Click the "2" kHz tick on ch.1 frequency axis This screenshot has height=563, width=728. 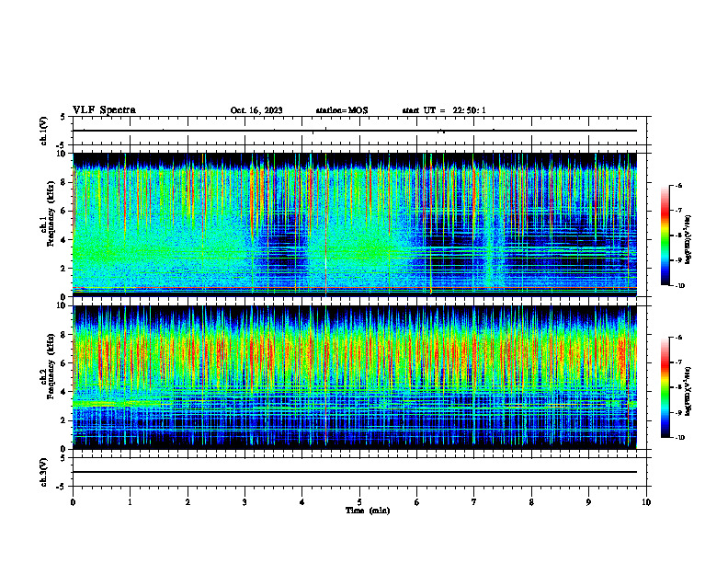64,269
